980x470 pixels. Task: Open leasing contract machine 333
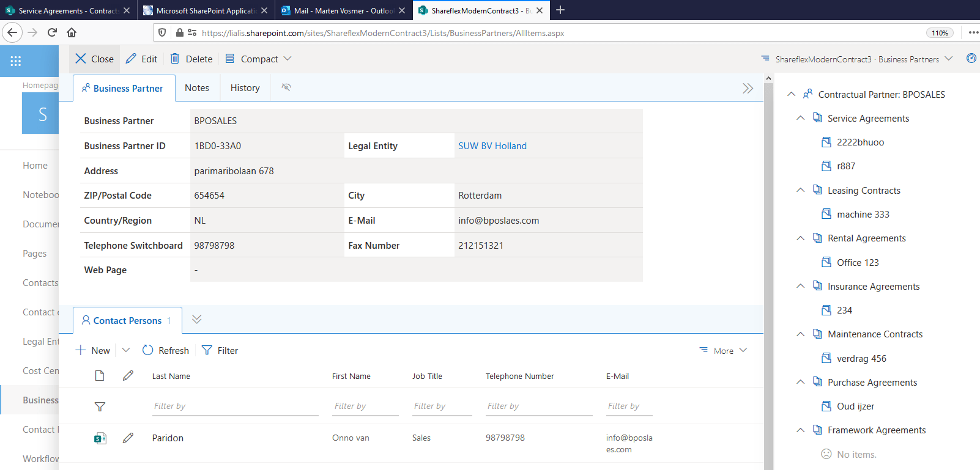[x=863, y=214]
